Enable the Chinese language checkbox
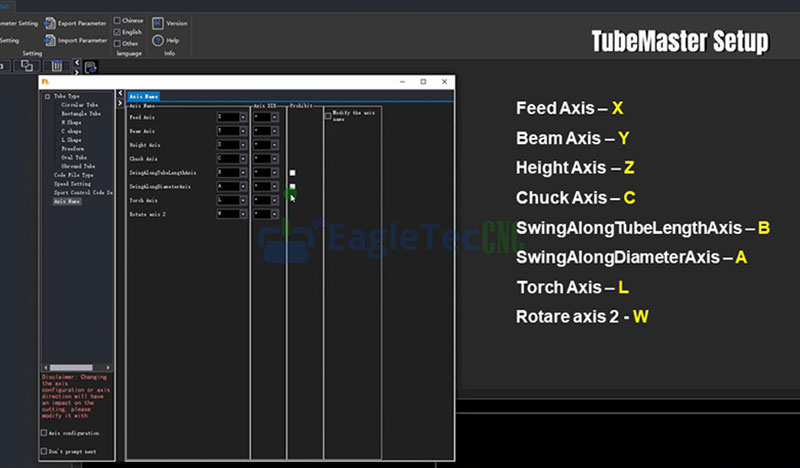This screenshot has height=468, width=800. point(117,20)
